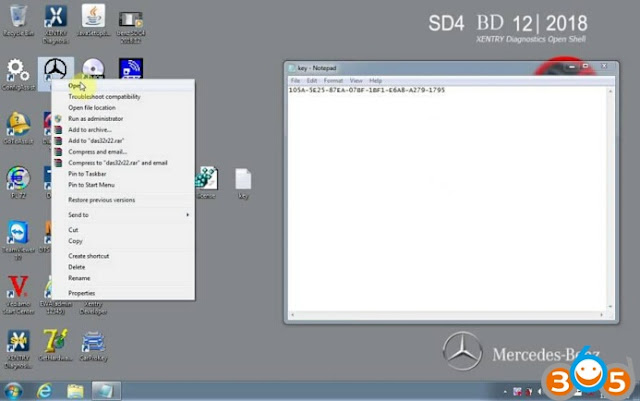Screen dimensions: 640x401
Task: Select the Mercedes star DAS shortcut icon
Action: (56, 69)
